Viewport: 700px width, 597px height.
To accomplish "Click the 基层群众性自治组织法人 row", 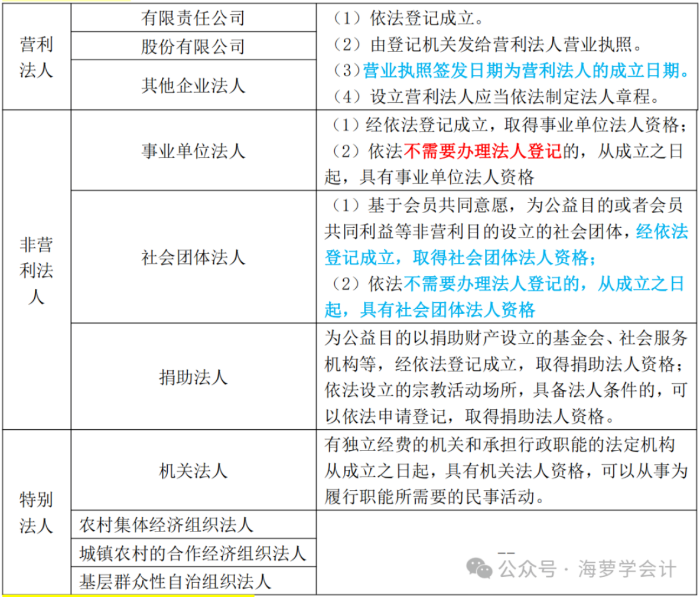I will [x=175, y=582].
